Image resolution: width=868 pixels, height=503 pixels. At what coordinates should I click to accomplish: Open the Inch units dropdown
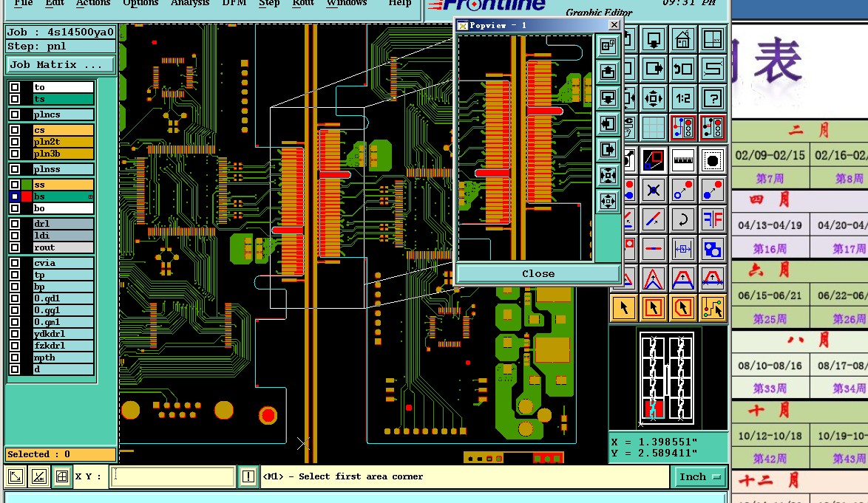click(x=700, y=476)
